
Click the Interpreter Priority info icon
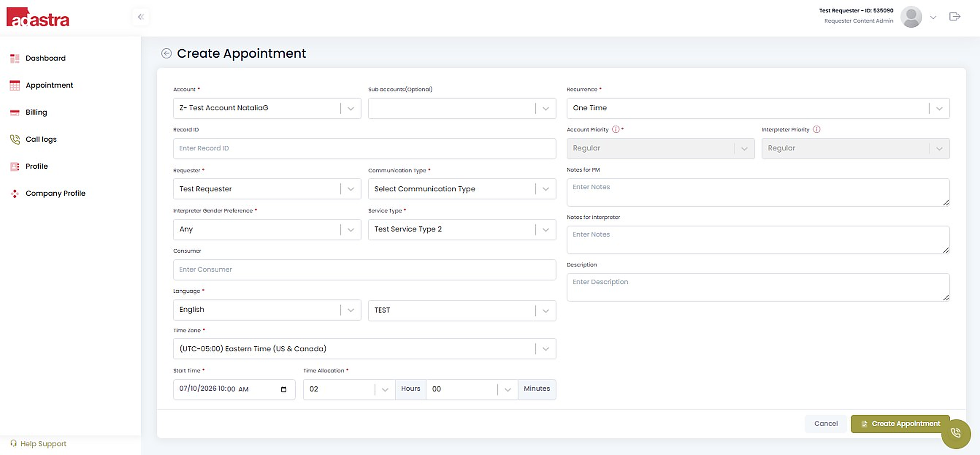coord(816,129)
